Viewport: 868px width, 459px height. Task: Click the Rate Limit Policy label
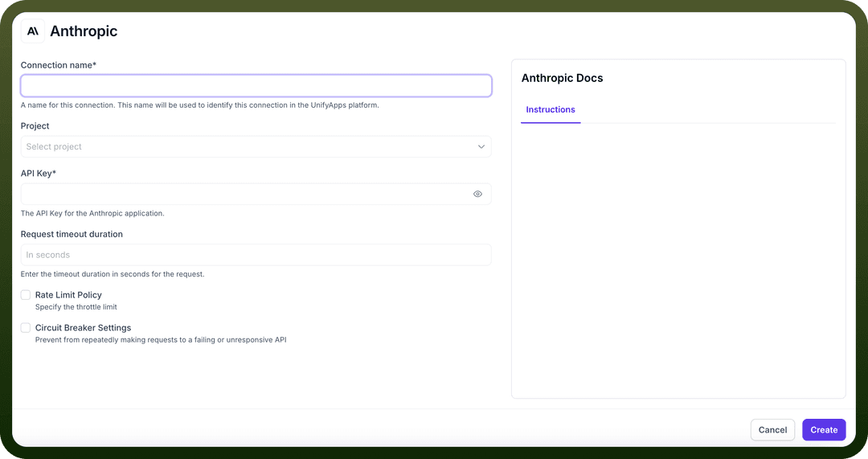[x=68, y=295]
